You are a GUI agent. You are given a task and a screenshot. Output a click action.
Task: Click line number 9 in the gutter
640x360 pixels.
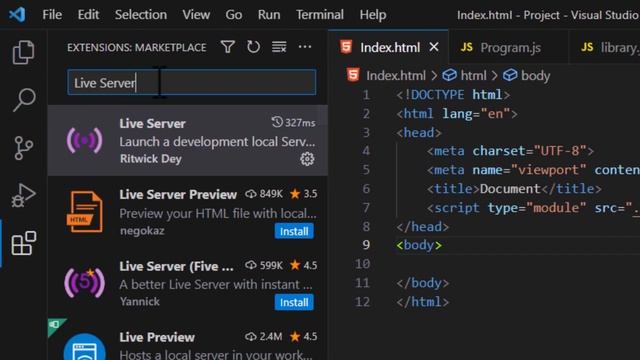[366, 245]
